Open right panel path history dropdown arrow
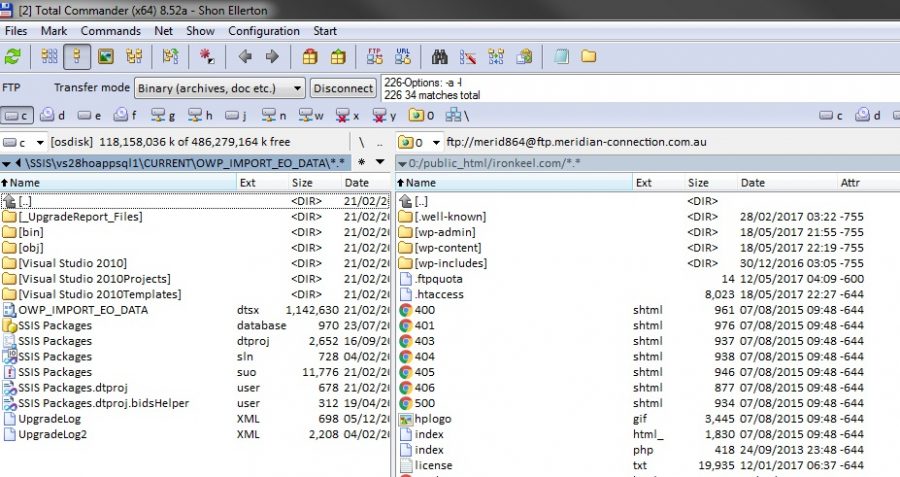Viewport: 900px width, 477px height. coord(402,164)
